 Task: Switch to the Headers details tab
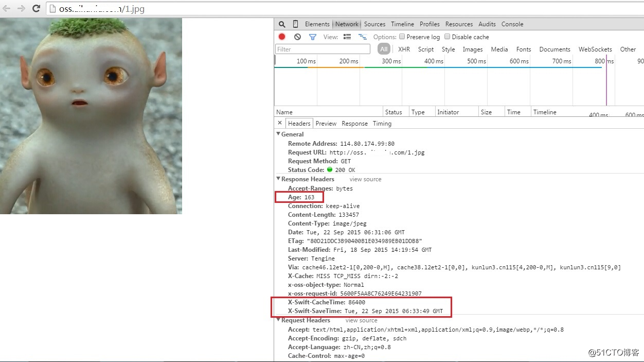(x=299, y=124)
